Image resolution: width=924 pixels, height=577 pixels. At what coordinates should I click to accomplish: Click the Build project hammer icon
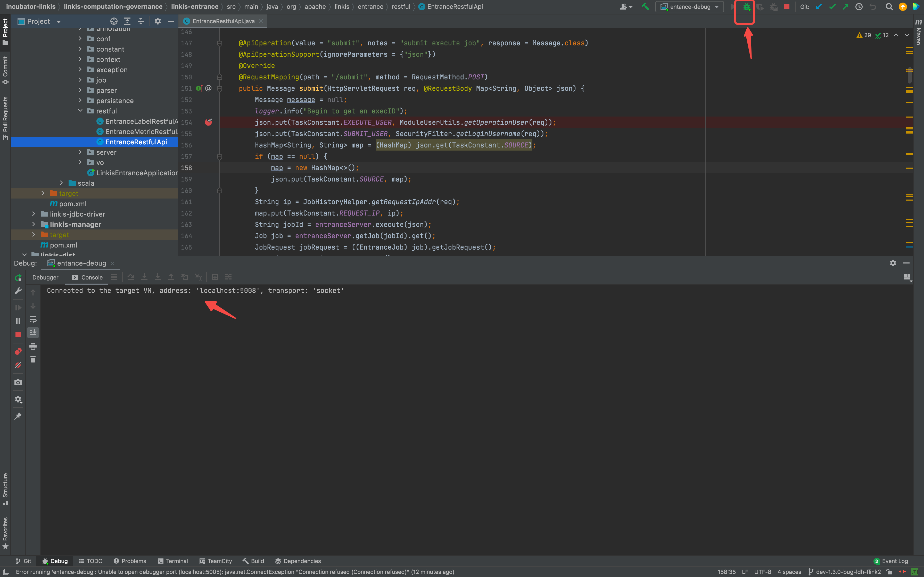pos(645,7)
